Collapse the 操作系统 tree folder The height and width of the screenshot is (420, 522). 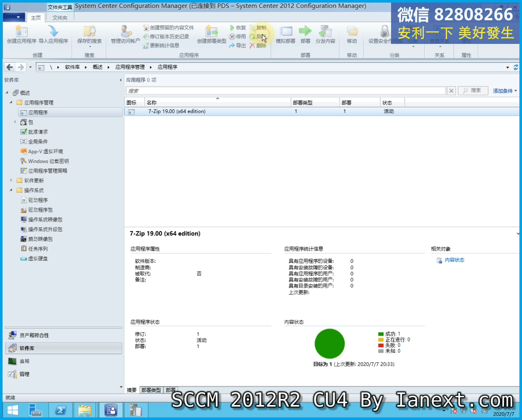click(11, 190)
